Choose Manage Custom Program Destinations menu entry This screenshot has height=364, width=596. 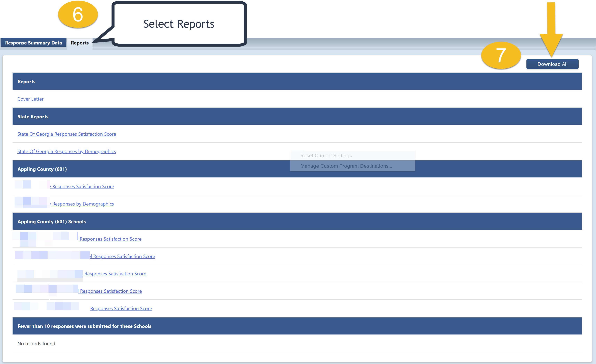tap(346, 166)
